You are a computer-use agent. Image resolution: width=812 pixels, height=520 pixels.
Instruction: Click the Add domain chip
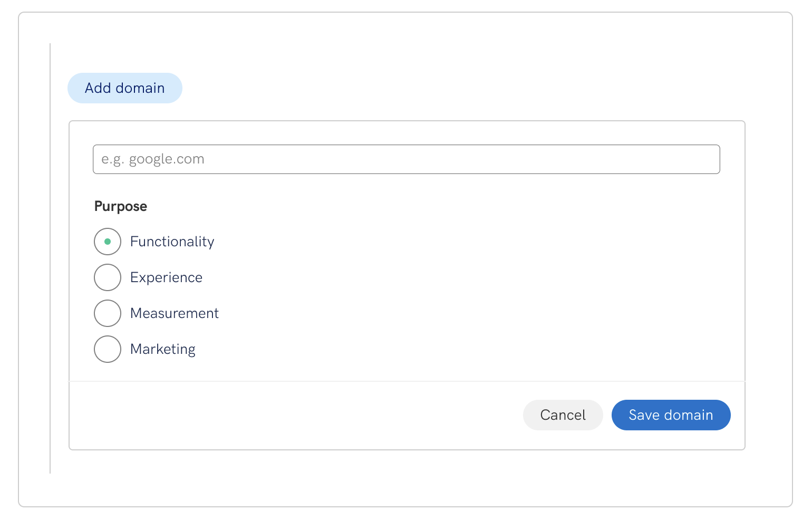click(124, 88)
